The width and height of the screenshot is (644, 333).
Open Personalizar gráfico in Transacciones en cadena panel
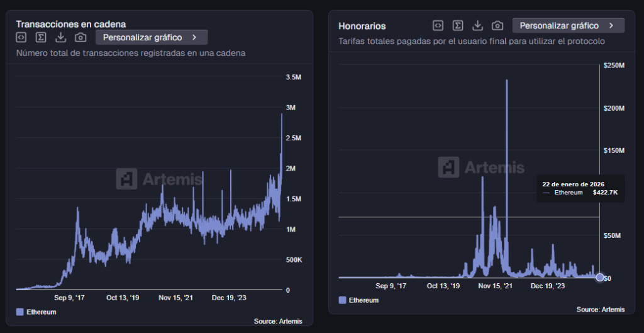point(151,38)
